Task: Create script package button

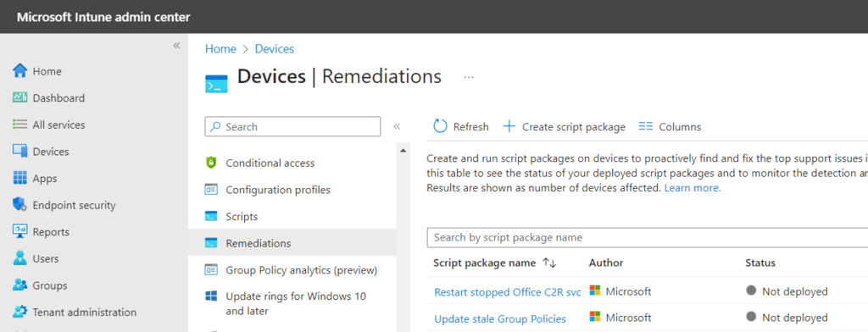Action: click(x=564, y=127)
